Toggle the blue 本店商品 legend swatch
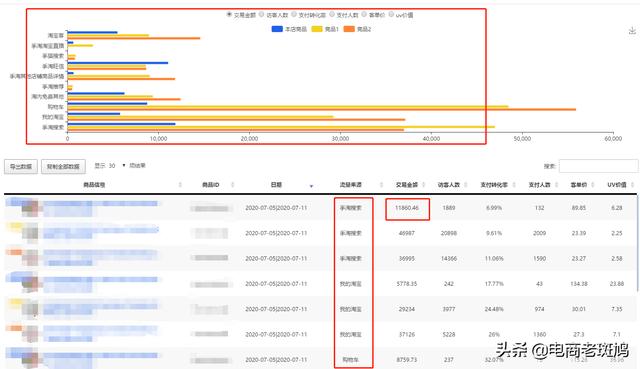Screen dimensions: 640x369 pos(277,29)
